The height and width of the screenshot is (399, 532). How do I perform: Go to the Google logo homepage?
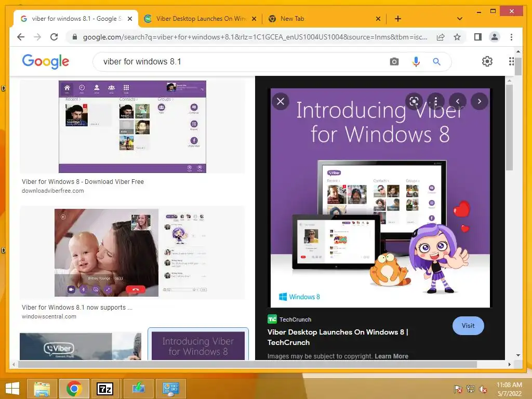[x=46, y=61]
